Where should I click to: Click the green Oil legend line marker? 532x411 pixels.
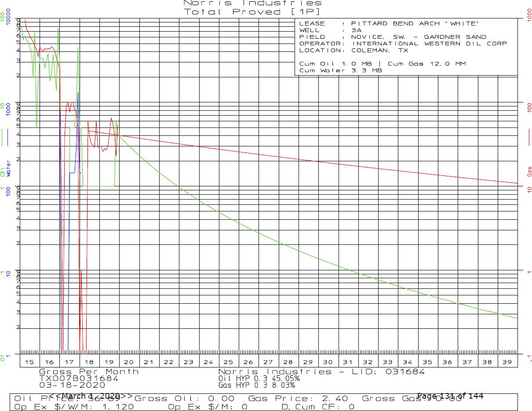point(3,137)
